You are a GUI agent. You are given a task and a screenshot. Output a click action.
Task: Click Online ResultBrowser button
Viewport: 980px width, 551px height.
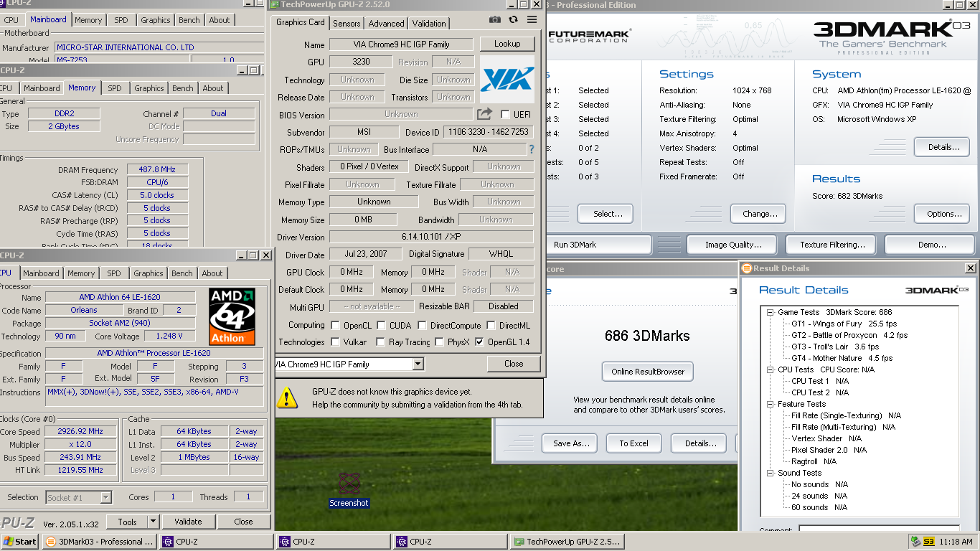tap(648, 372)
